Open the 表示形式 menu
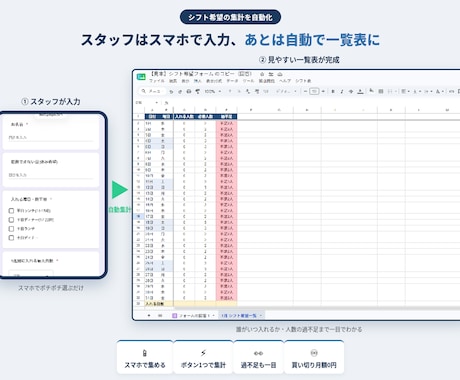Viewport: 460px width, 380px height. (214, 81)
